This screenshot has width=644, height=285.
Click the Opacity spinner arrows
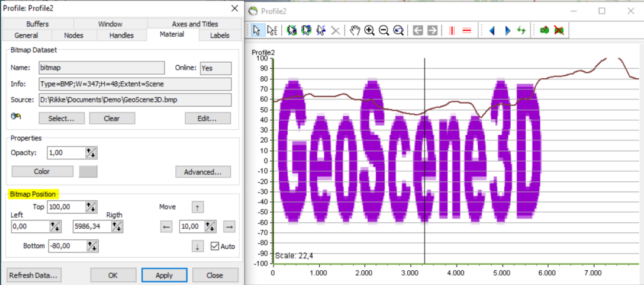point(91,153)
